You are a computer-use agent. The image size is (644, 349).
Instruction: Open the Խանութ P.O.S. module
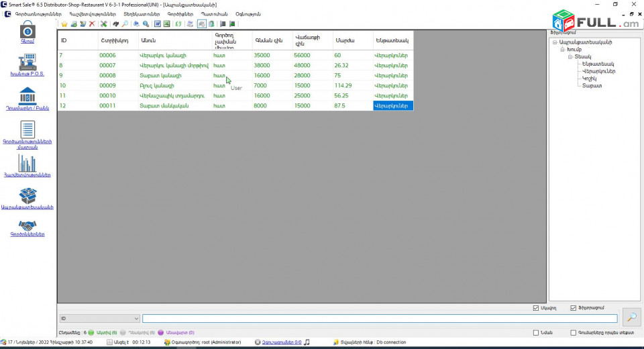(27, 65)
